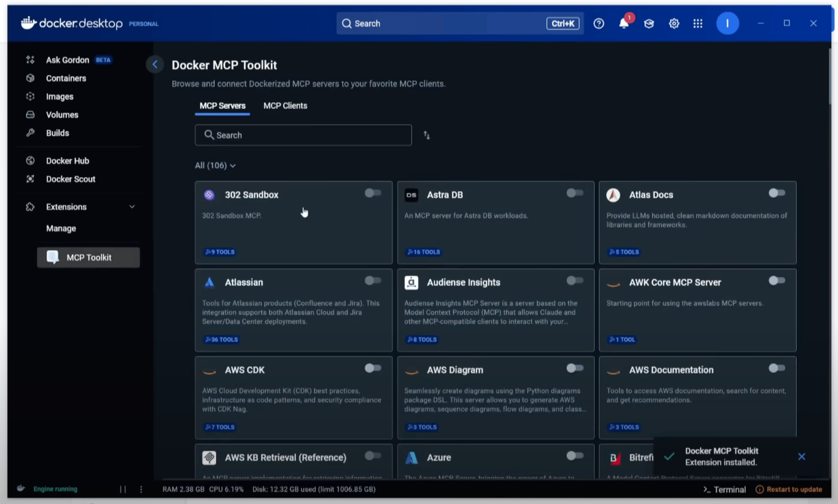Click the Docker Hub icon

click(x=30, y=161)
